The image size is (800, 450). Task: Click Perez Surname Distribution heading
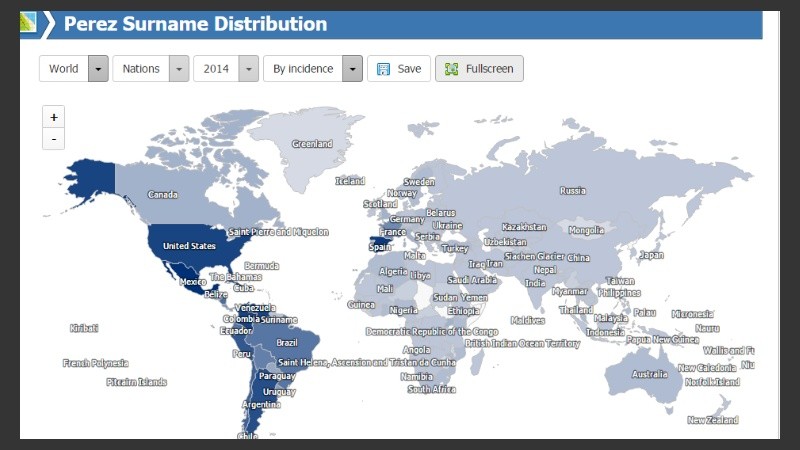195,24
